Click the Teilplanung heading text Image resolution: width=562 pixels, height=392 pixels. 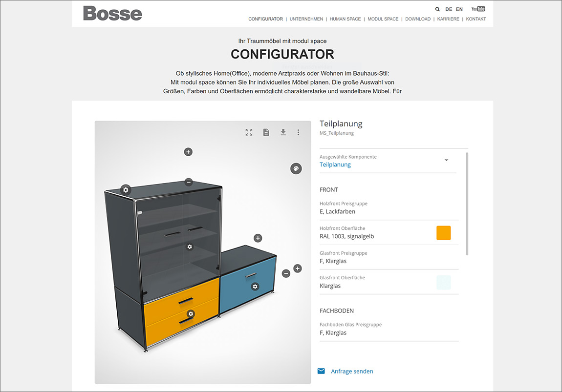point(341,124)
